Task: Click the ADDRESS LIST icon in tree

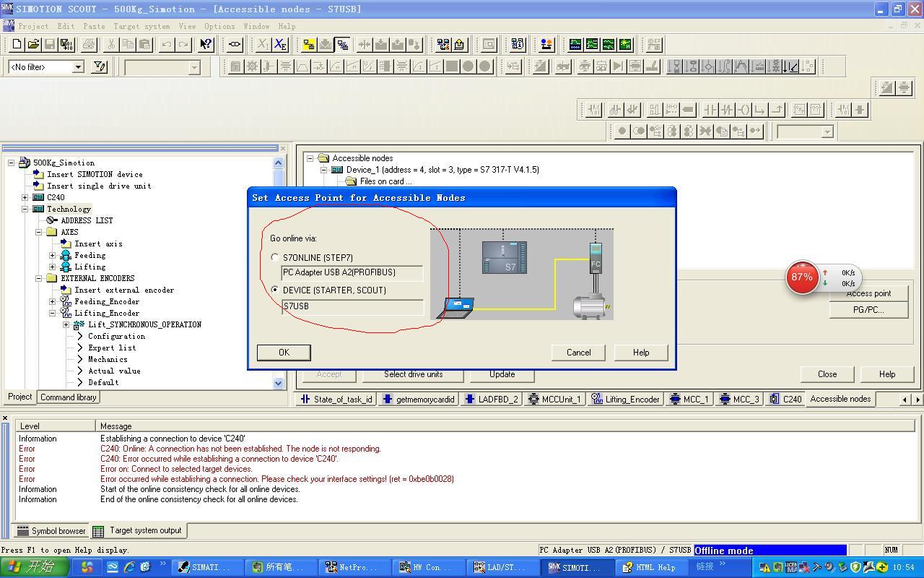Action: point(52,220)
